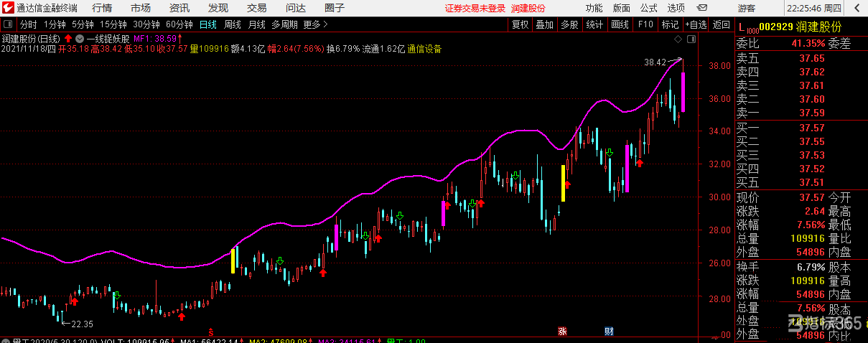Screen dimensions: 868x343
Task: Click the red up-arrow beside 润建股份(日线)
Action: pyautogui.click(x=68, y=38)
